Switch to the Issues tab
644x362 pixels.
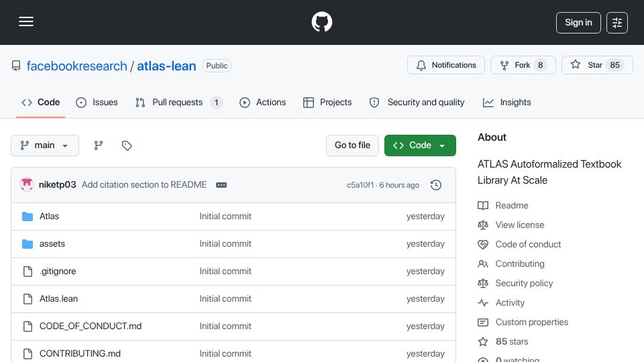click(x=97, y=102)
